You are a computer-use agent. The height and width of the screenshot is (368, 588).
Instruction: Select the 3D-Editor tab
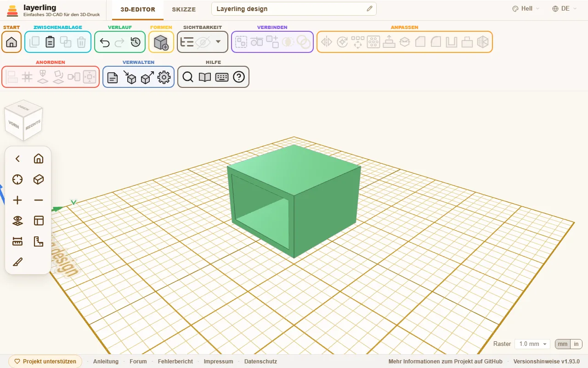coord(138,9)
